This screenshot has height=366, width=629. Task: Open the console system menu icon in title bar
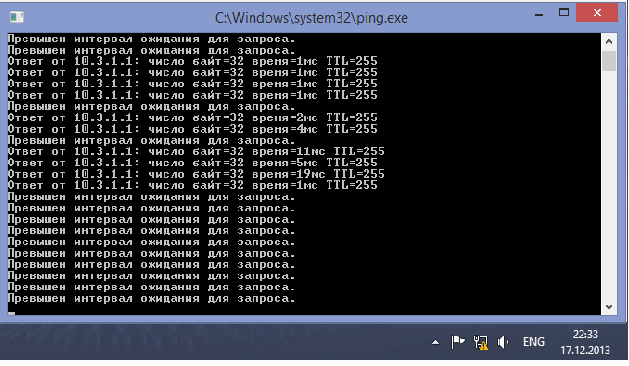tap(17, 17)
